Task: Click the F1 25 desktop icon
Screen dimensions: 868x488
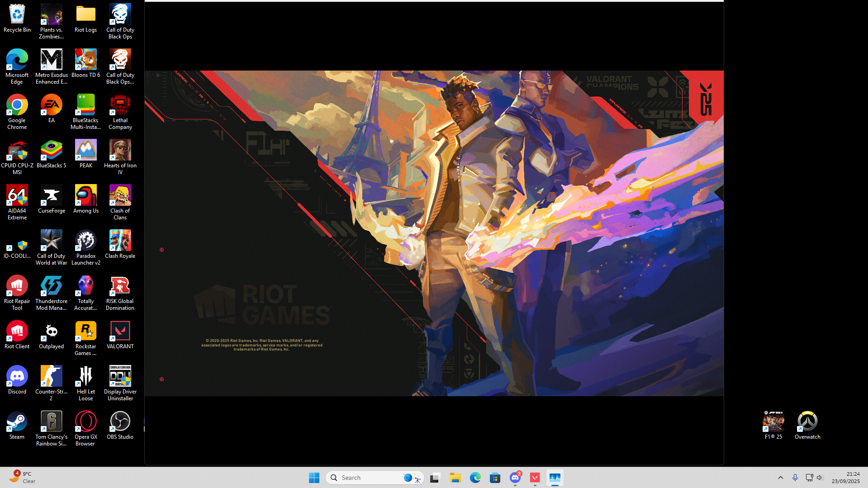Action: point(773,426)
